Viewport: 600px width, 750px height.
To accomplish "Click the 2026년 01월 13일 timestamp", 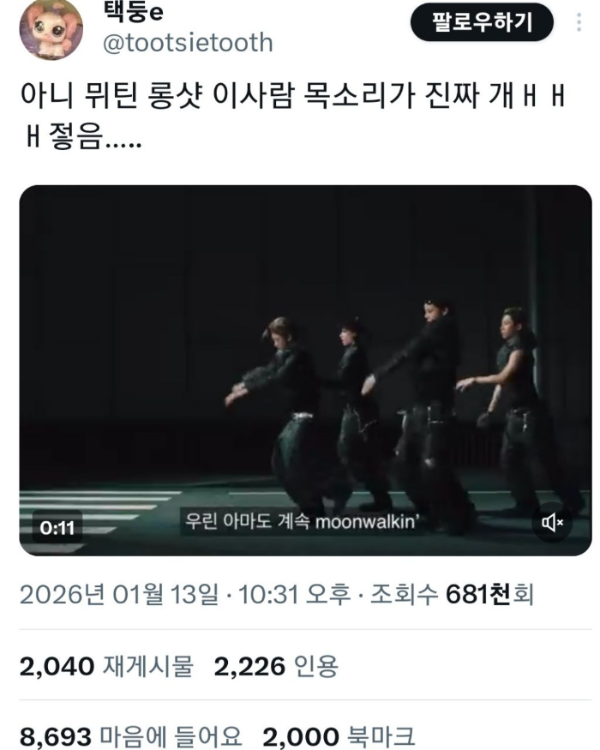I will tap(119, 595).
